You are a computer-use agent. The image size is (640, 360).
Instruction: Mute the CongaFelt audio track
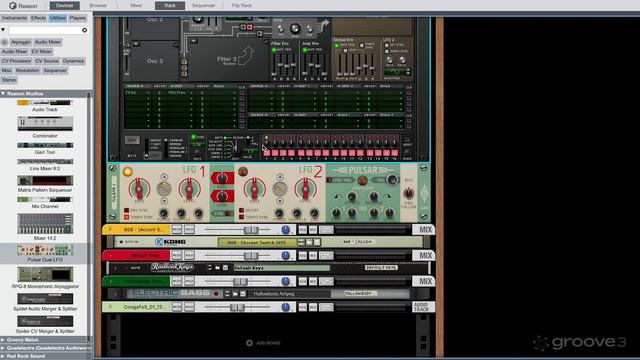pyautogui.click(x=176, y=307)
